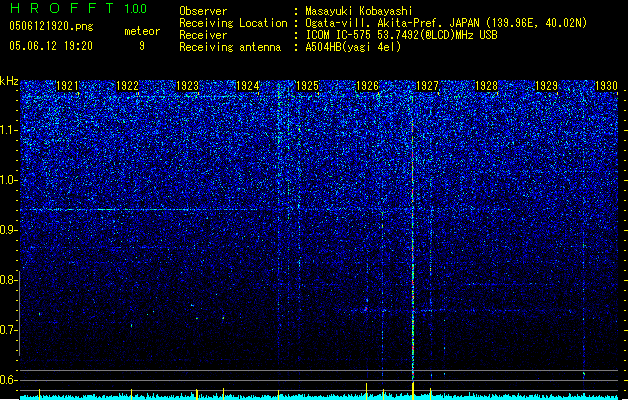
Task: Click the red echo spot near 1926 at 0.74 kHz
Action: [366, 309]
